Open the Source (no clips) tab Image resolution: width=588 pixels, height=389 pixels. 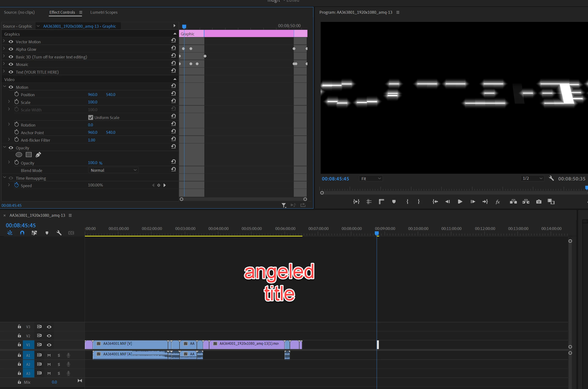[x=19, y=12]
